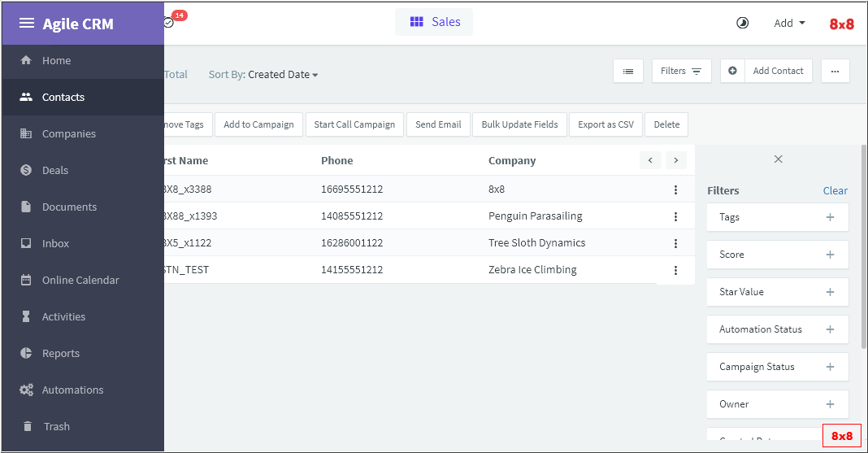Click the Online Calendar icon
The height and width of the screenshot is (453, 868).
point(26,280)
